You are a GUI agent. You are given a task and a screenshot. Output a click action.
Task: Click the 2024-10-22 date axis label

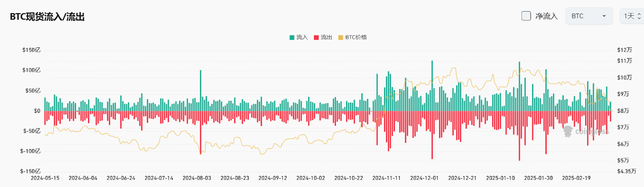(x=349, y=178)
